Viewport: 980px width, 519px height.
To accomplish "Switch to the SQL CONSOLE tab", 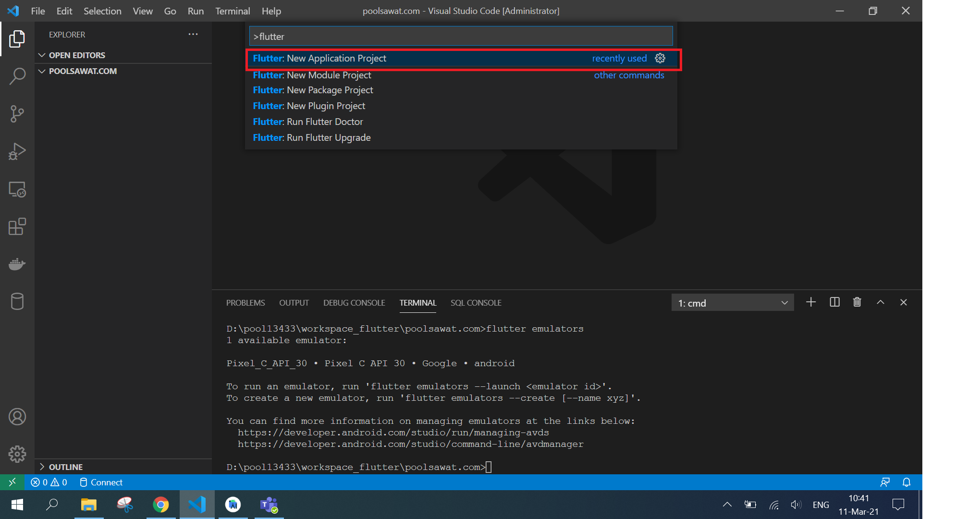I will tap(476, 303).
